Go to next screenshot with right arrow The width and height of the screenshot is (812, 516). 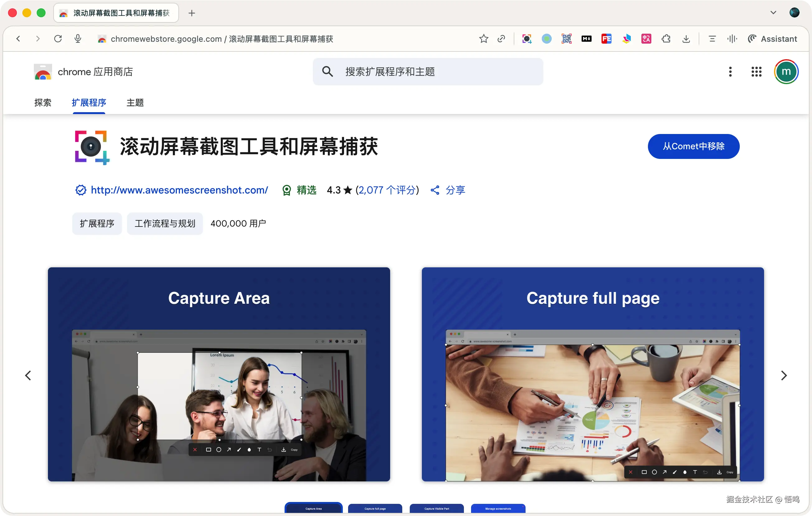[784, 375]
